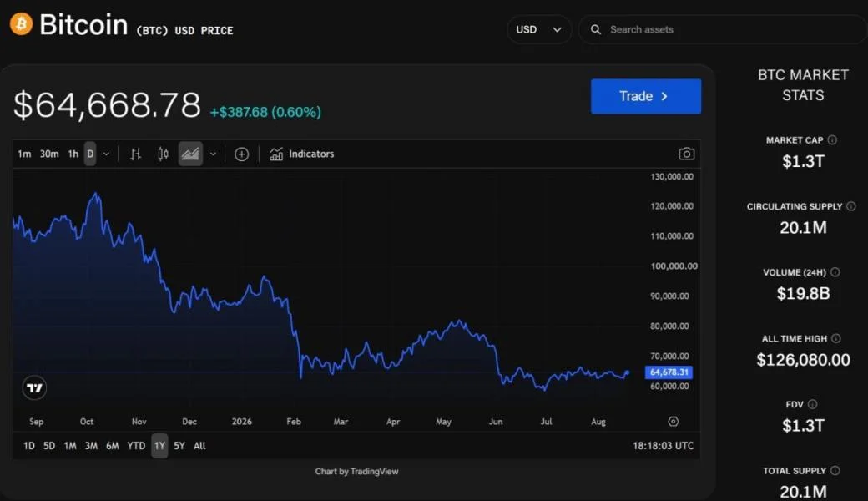Open the USD currency dropdown

(538, 29)
